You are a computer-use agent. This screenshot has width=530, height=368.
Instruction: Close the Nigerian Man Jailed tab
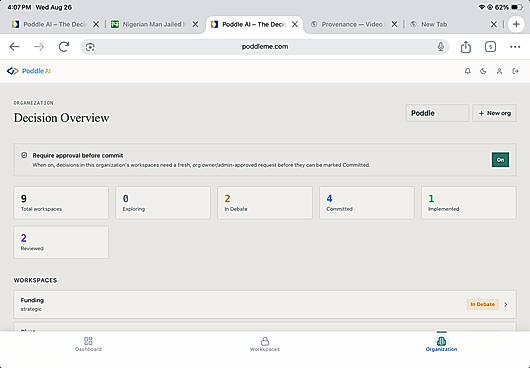coord(195,24)
